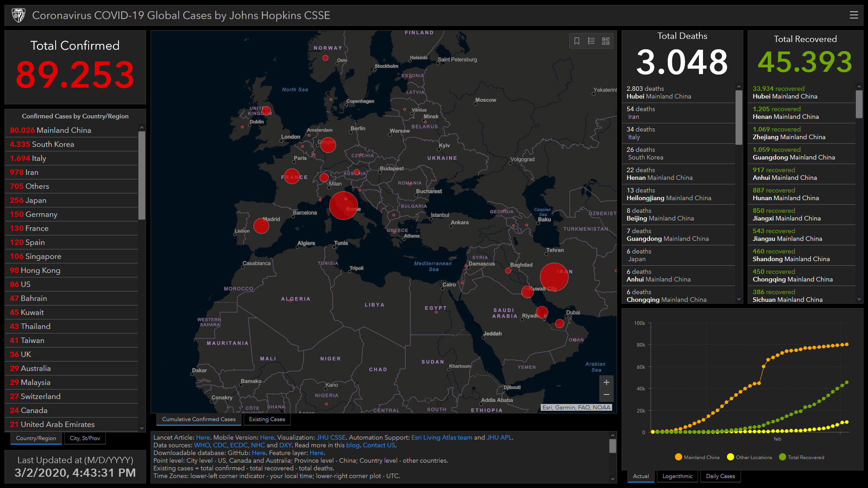
Task: Open the CDC data source link
Action: 220,445
